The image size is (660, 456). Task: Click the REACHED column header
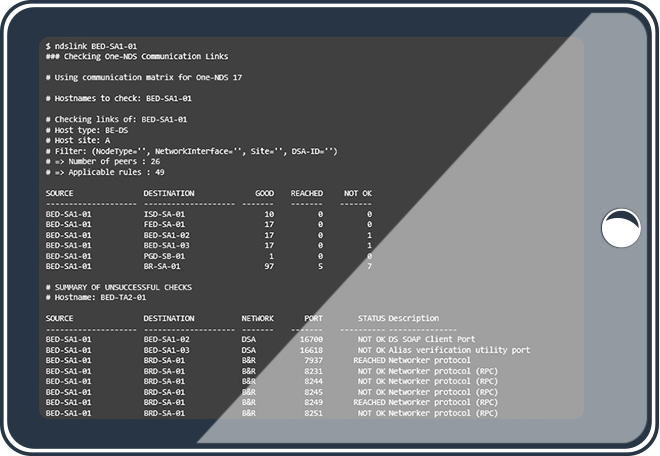coord(307,193)
